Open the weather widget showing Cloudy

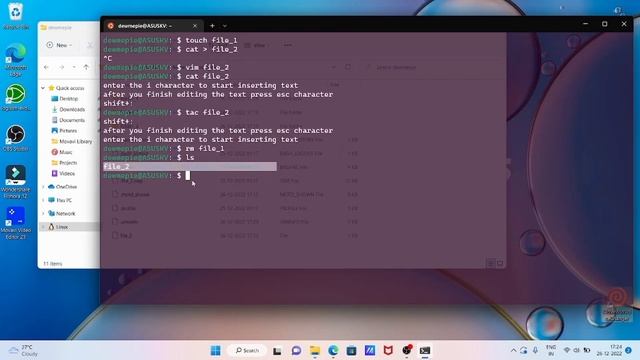point(24,350)
